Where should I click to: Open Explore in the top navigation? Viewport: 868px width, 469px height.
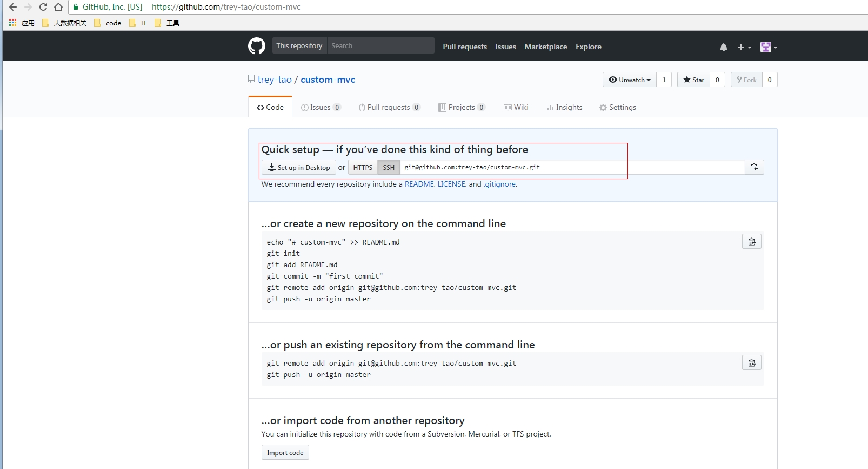pyautogui.click(x=589, y=47)
